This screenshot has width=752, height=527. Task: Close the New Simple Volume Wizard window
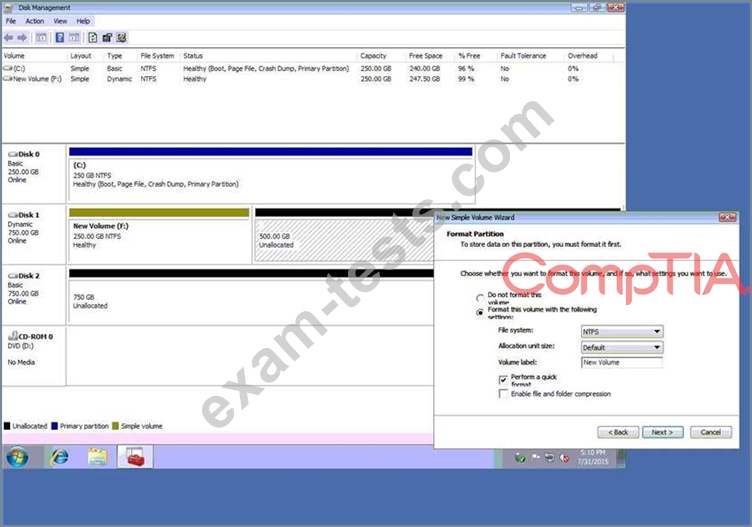[x=728, y=217]
